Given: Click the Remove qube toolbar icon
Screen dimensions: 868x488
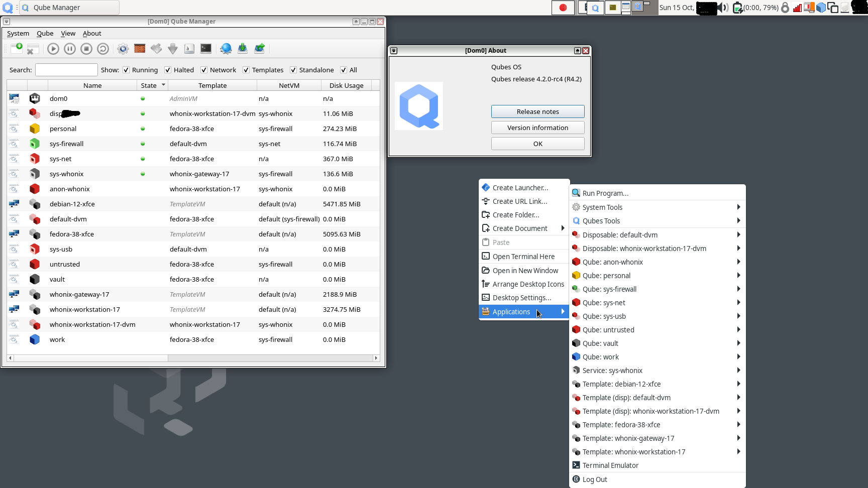Looking at the screenshot, I should pos(33,49).
